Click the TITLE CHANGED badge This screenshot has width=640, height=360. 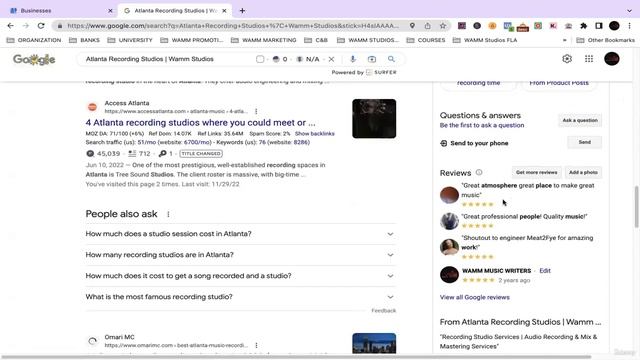coord(201,154)
